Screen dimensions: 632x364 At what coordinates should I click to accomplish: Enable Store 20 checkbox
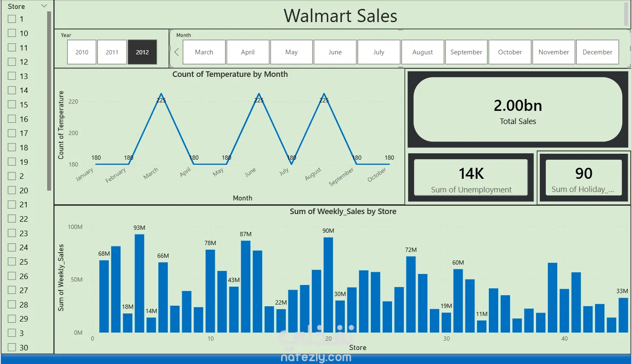tap(12, 190)
